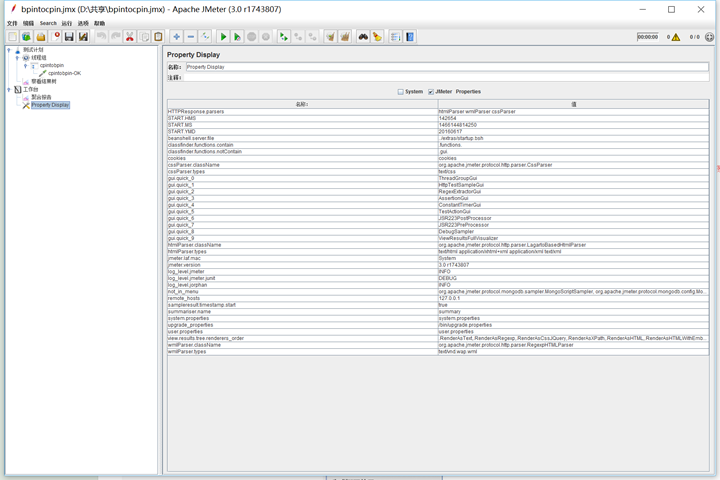Select 工作台 workbench node
Viewport: 720px width, 480px height.
(31, 90)
